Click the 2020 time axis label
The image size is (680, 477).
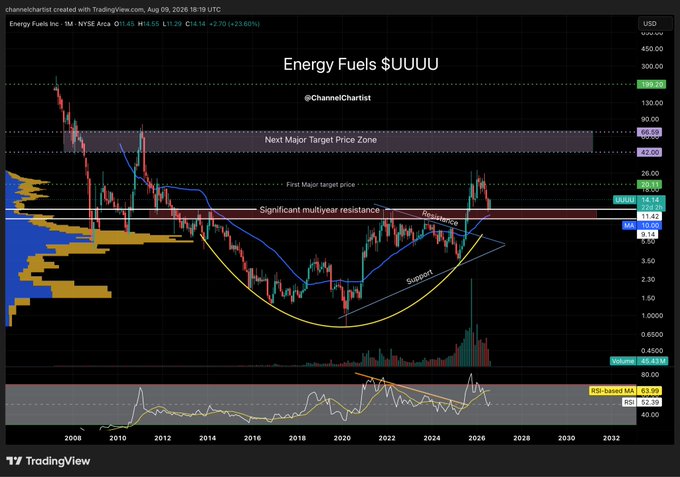coord(342,438)
